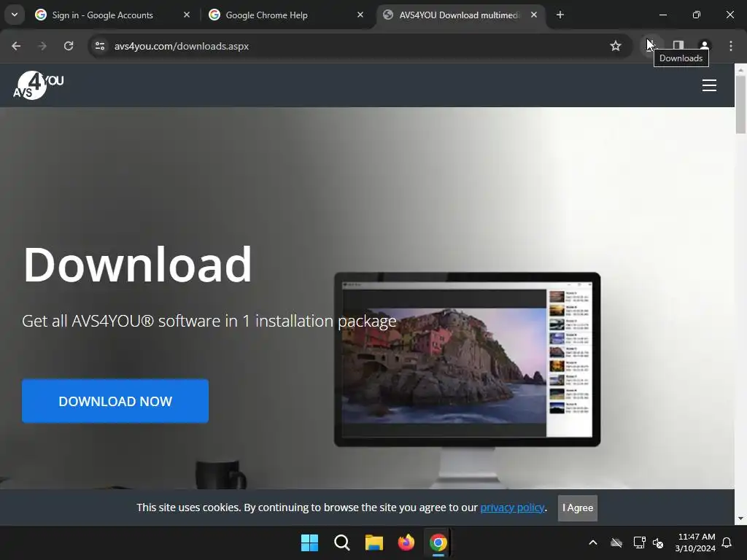Click the OneDrive cloud tray icon
Screen dimensions: 747x560
[616, 542]
